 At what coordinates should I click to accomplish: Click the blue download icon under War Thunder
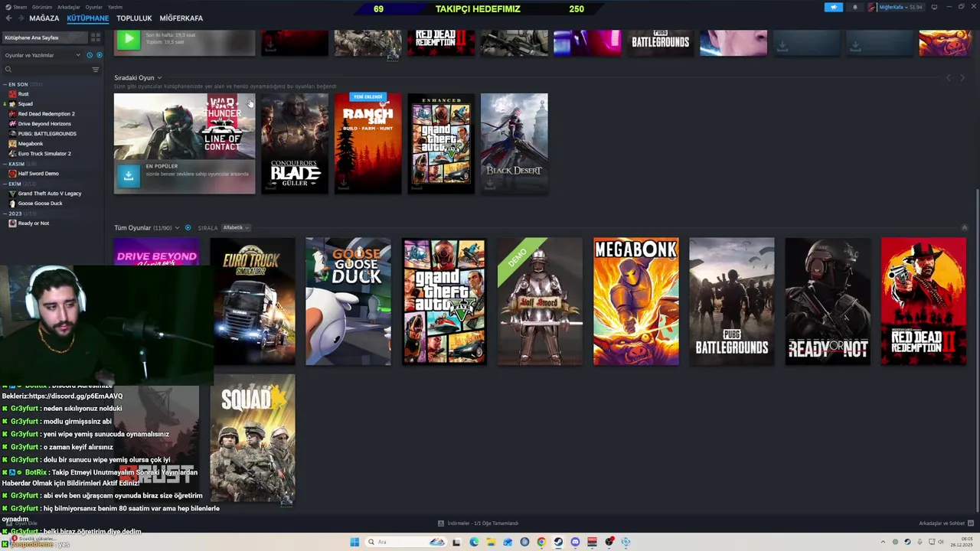click(129, 175)
